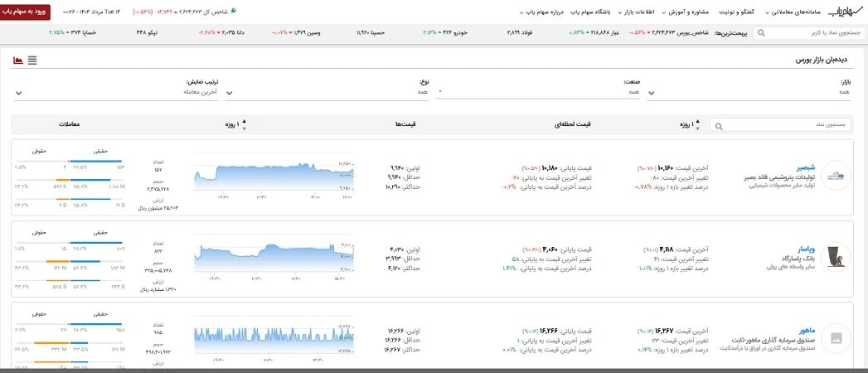Click the قیمت لحظه‌ای column header

572,125
